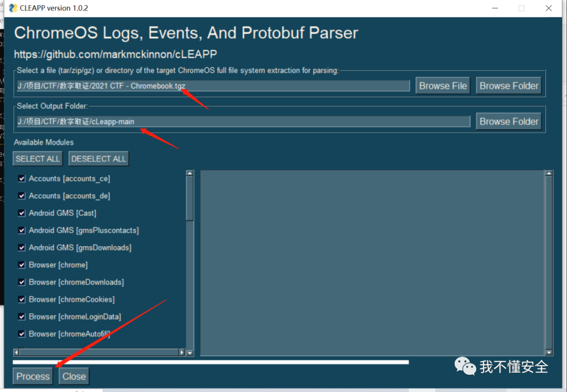The image size is (567, 392).
Task: Click inside the empty output log pane
Action: (x=372, y=263)
